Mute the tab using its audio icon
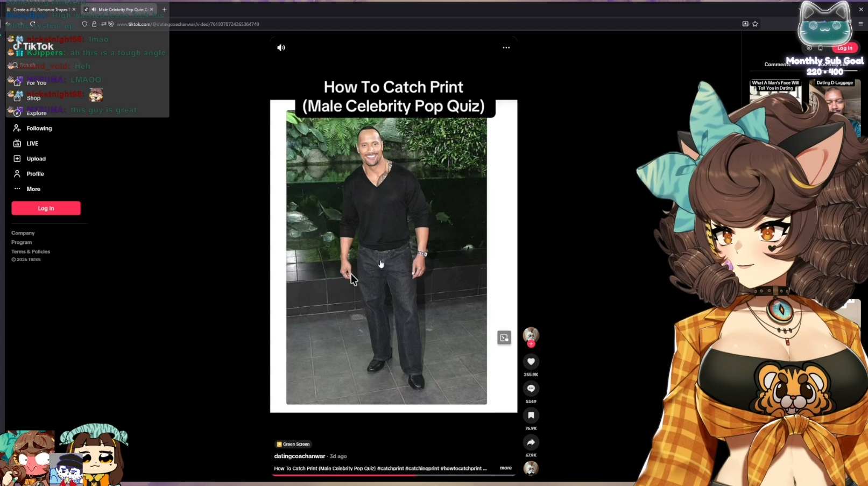The height and width of the screenshot is (486, 868). (94, 10)
